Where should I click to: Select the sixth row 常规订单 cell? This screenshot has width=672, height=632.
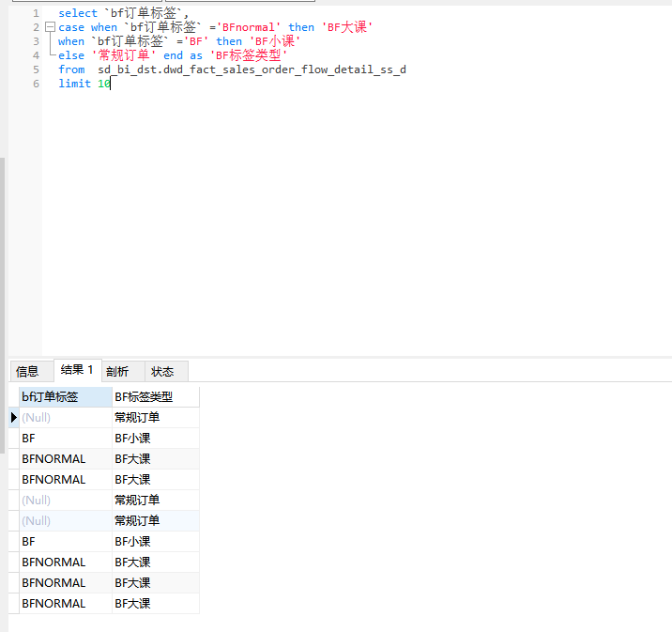(156, 520)
